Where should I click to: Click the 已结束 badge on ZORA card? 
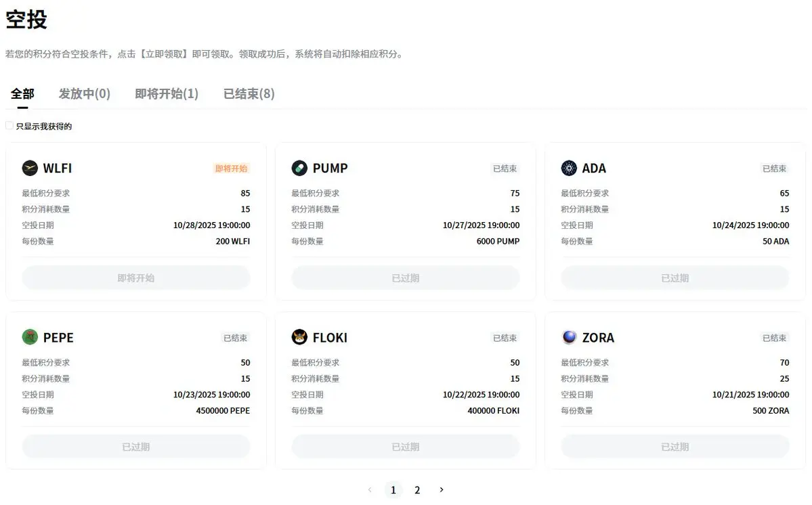tap(775, 337)
